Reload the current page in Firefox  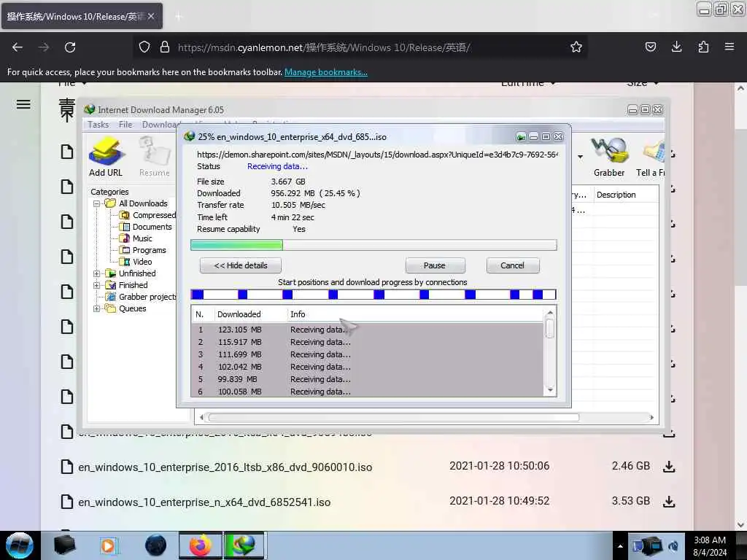click(70, 47)
